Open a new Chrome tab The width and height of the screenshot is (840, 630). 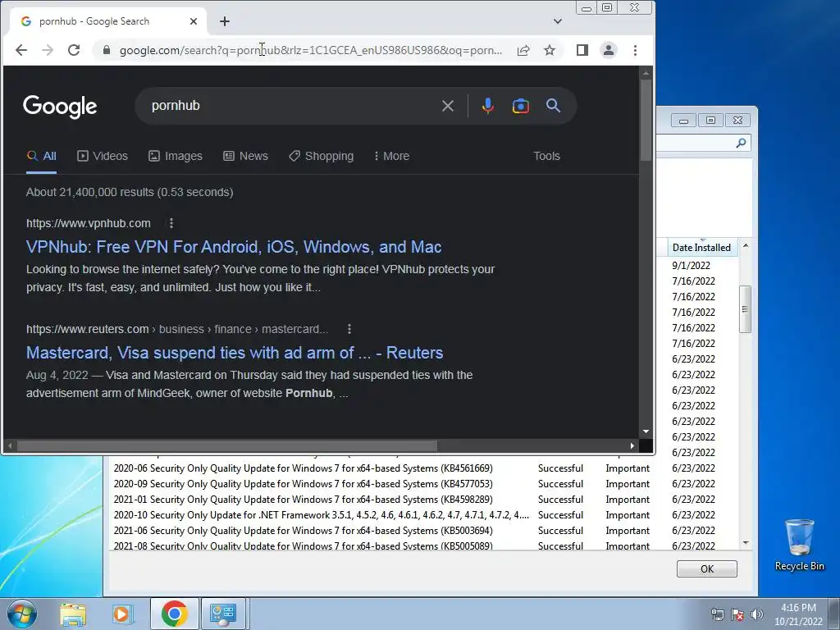click(x=225, y=21)
